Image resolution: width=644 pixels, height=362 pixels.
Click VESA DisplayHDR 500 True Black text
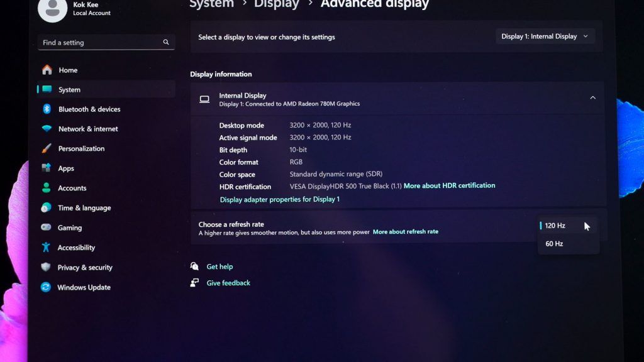click(345, 186)
